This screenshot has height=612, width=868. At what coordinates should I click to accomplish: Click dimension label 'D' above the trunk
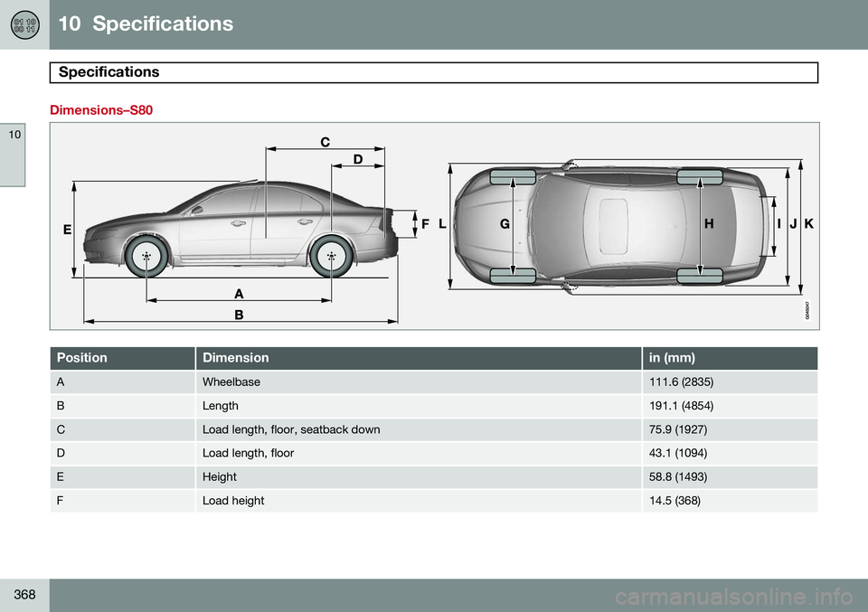358,159
